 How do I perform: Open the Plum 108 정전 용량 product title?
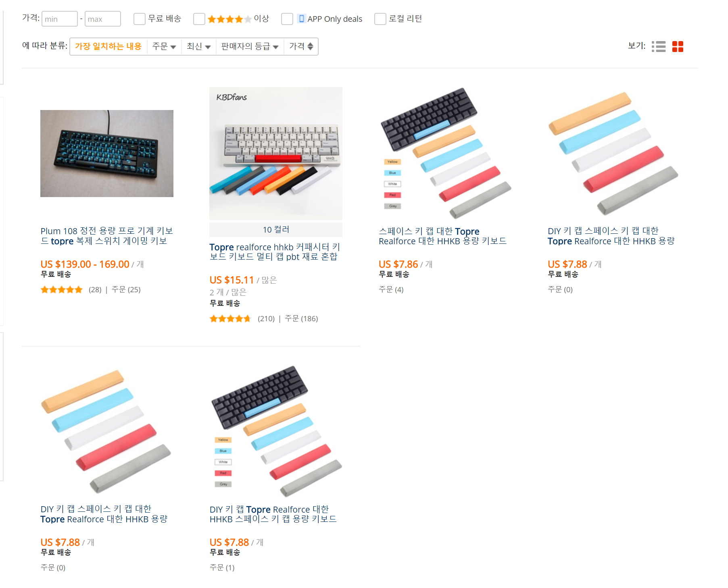point(107,236)
